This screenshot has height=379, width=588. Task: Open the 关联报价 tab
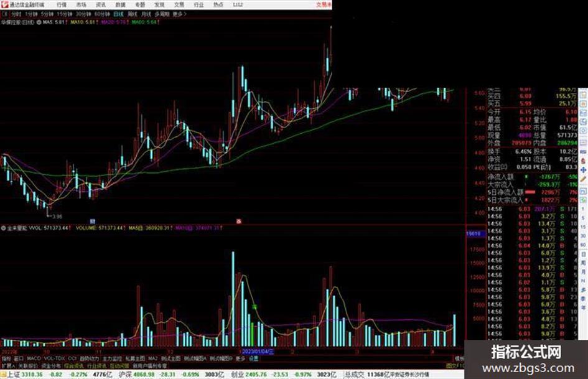coord(28,366)
